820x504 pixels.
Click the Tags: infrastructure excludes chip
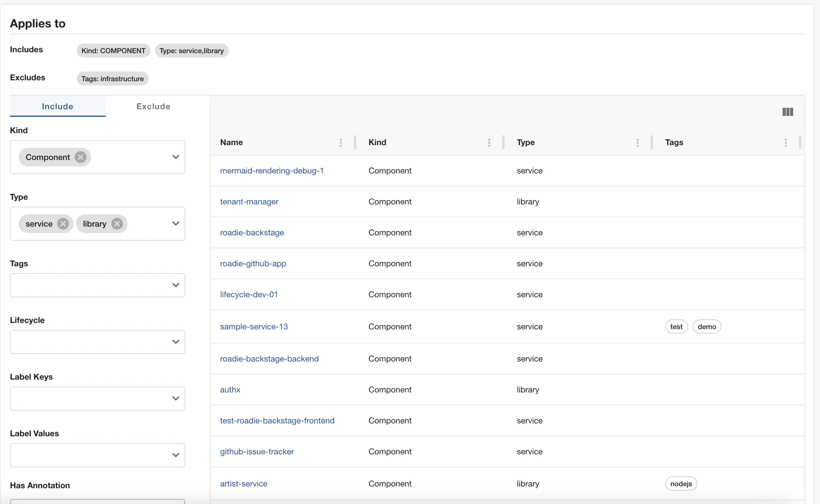click(x=112, y=79)
